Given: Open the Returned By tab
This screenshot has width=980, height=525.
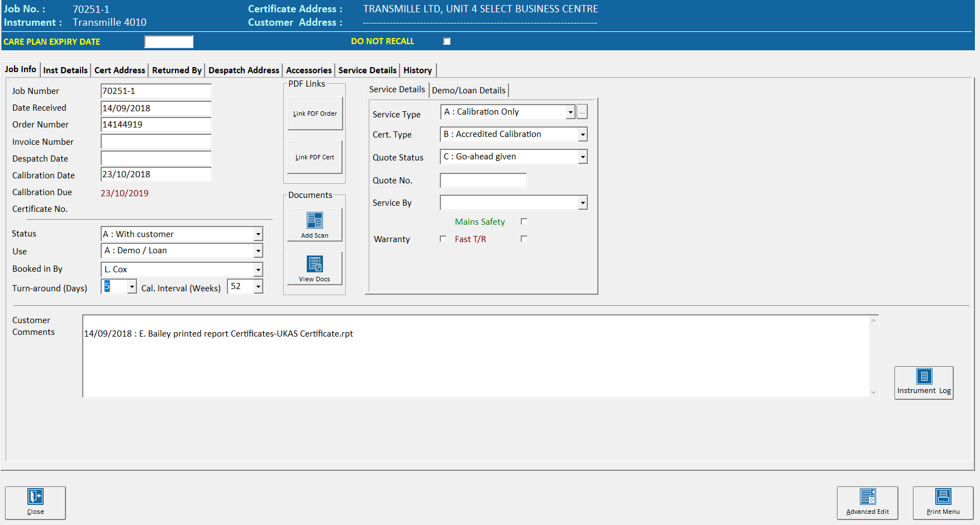Looking at the screenshot, I should [177, 70].
